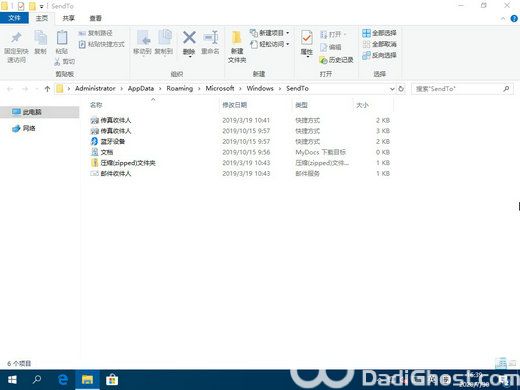Viewport: 520px width, 390px height.
Task: Click the New folder icon
Action: coord(237,38)
